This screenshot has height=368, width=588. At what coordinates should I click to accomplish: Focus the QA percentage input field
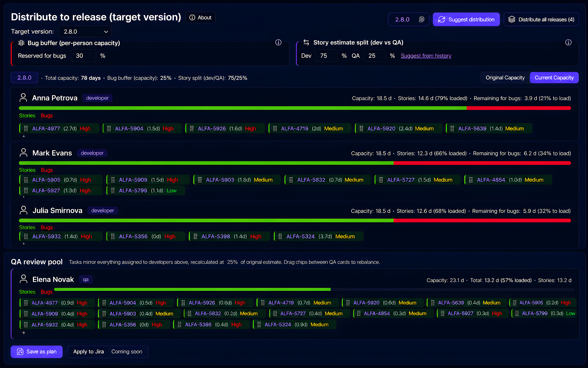pos(375,56)
